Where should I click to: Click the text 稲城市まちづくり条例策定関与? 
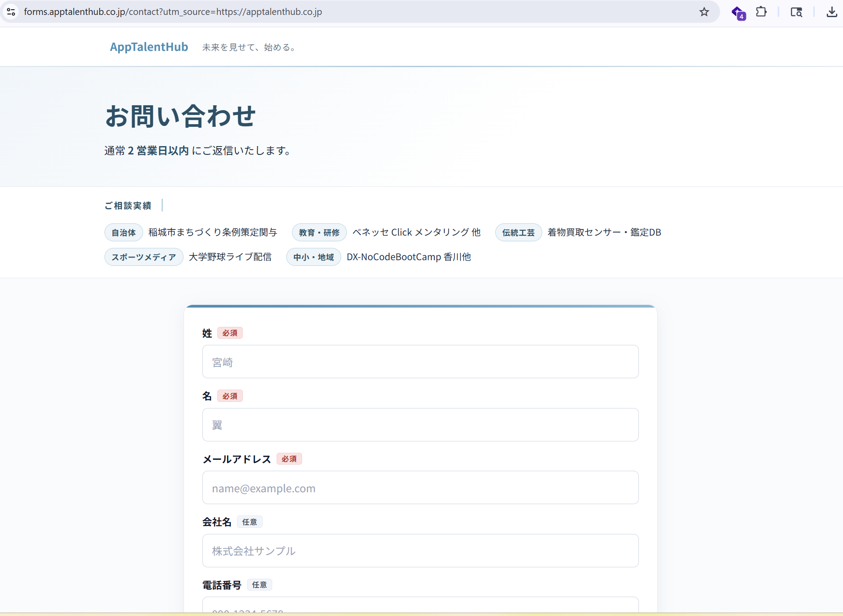tap(213, 232)
